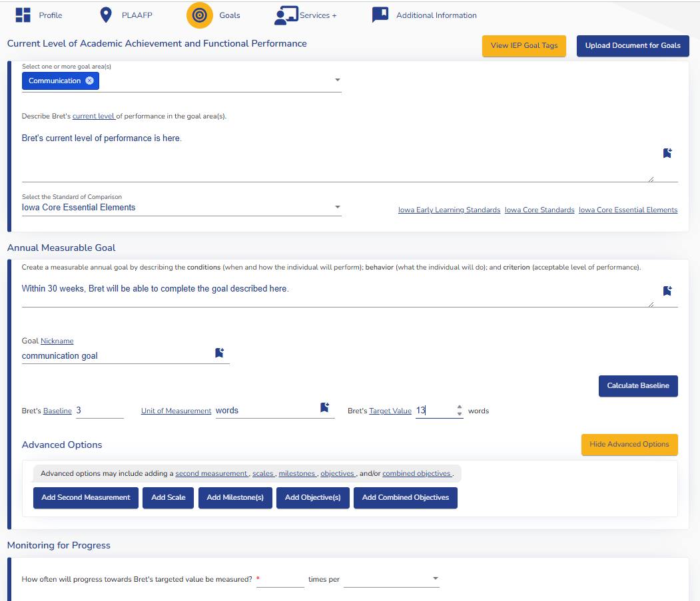This screenshot has width=700, height=601.
Task: Click the Goals target icon
Action: point(199,15)
